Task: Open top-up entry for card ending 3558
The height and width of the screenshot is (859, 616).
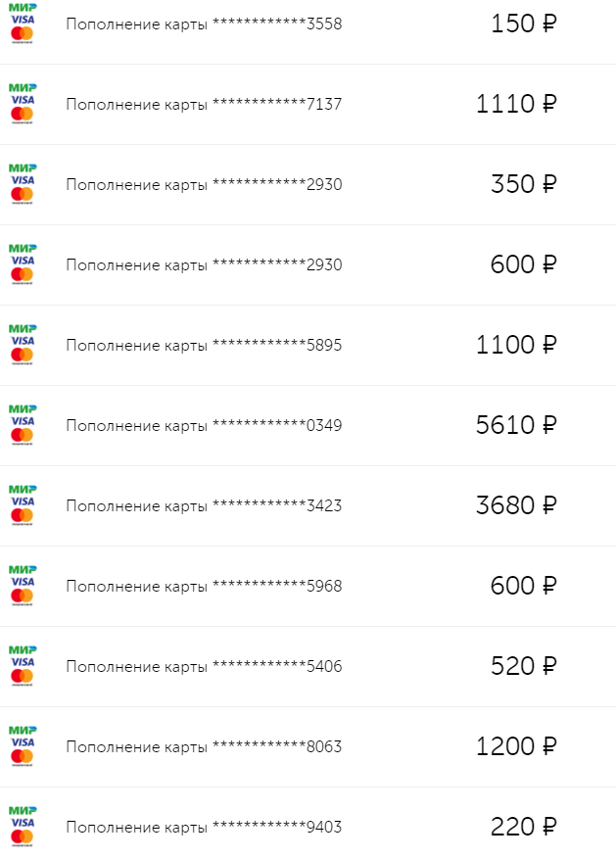Action: [x=204, y=24]
